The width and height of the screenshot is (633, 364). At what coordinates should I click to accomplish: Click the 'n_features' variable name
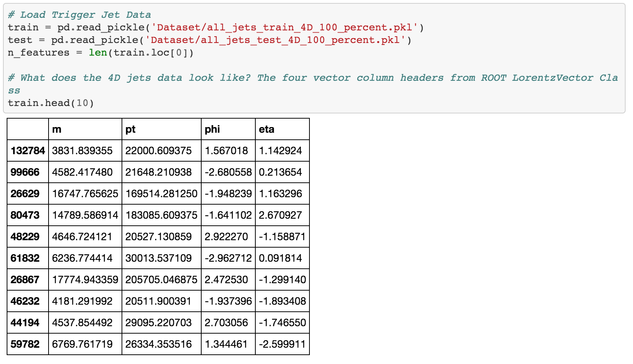pyautogui.click(x=39, y=53)
